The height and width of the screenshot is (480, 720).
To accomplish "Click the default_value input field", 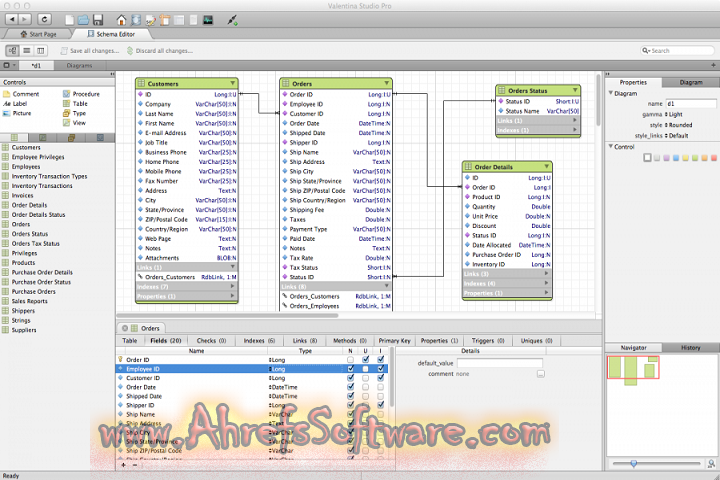I will pyautogui.click(x=500, y=363).
